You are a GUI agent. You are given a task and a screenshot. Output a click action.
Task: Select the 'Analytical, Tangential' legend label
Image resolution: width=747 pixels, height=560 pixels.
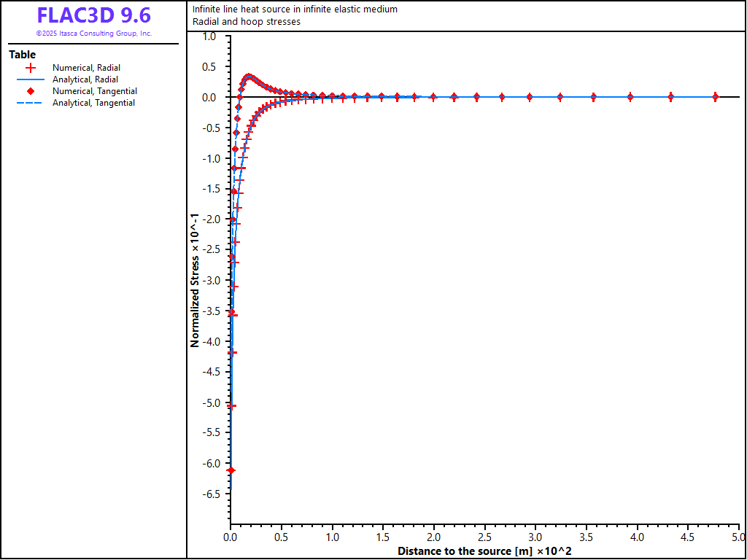click(93, 103)
